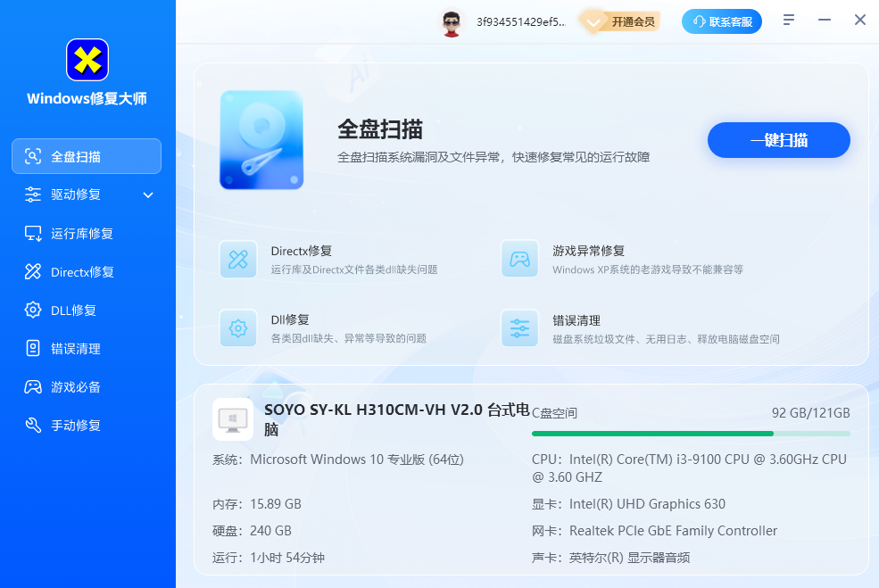The image size is (879, 588).
Task: Expand the 驱动修复 sidebar submenu chevron
Action: [x=148, y=195]
